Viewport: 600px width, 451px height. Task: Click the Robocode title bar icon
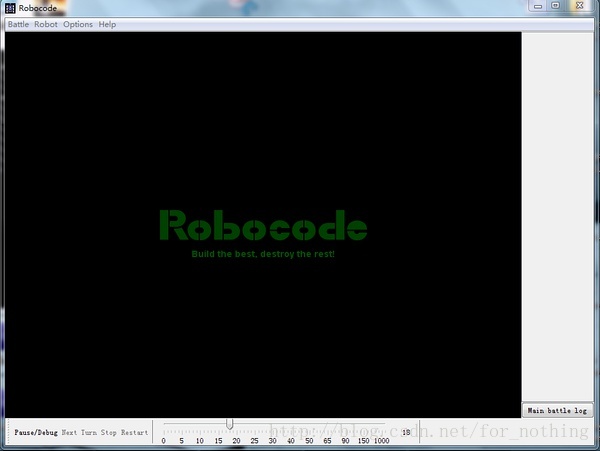pyautogui.click(x=10, y=8)
